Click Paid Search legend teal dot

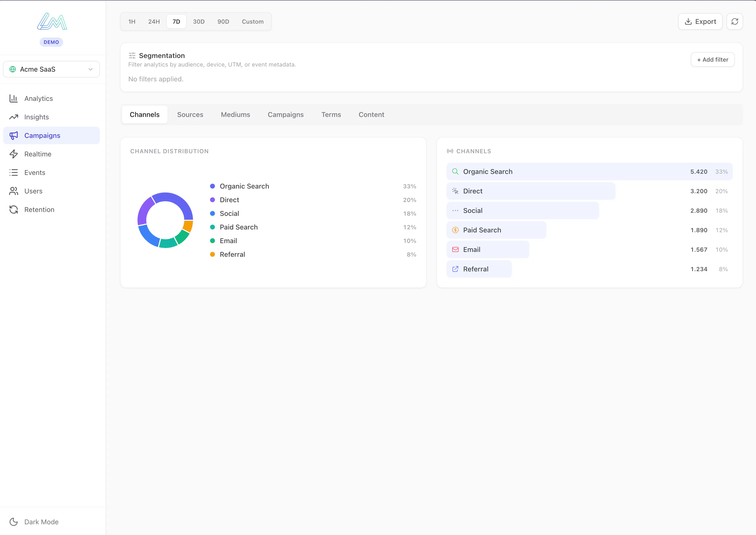[x=212, y=227]
